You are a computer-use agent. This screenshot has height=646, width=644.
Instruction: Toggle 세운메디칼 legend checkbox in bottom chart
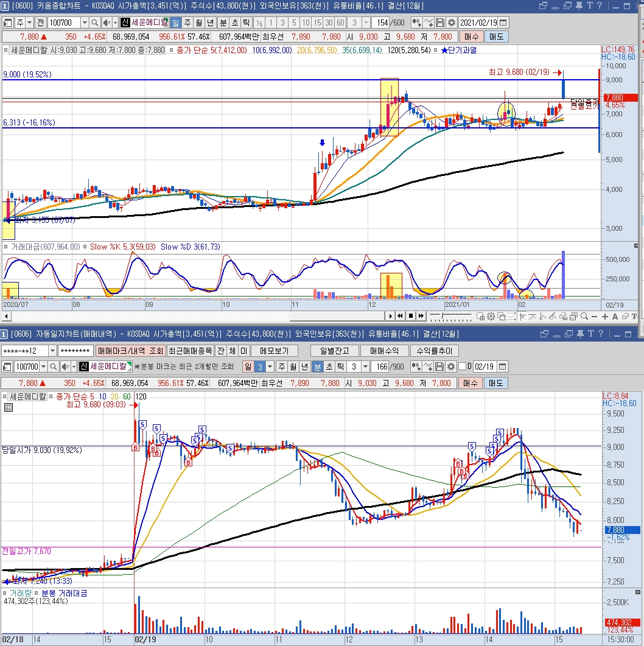[4, 396]
